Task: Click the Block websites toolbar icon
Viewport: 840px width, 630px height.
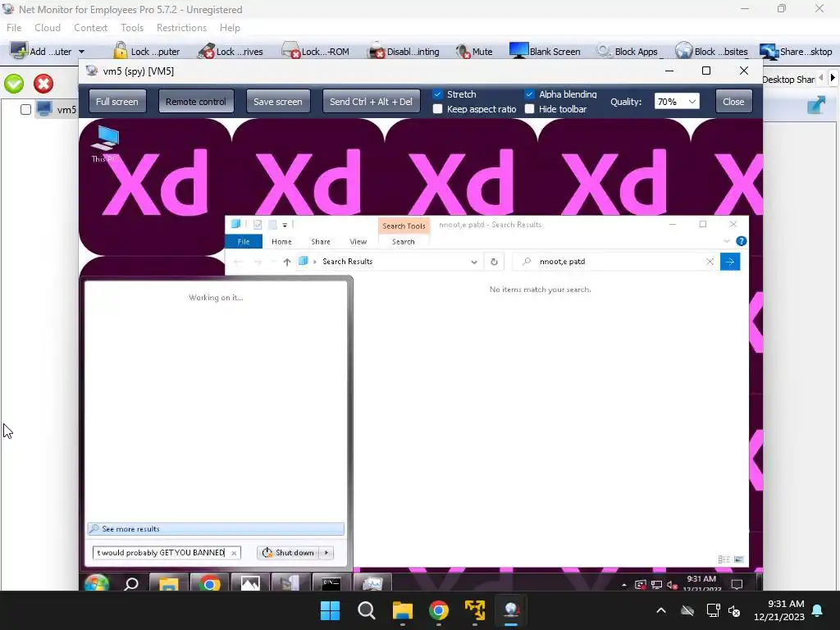Action: (683, 50)
